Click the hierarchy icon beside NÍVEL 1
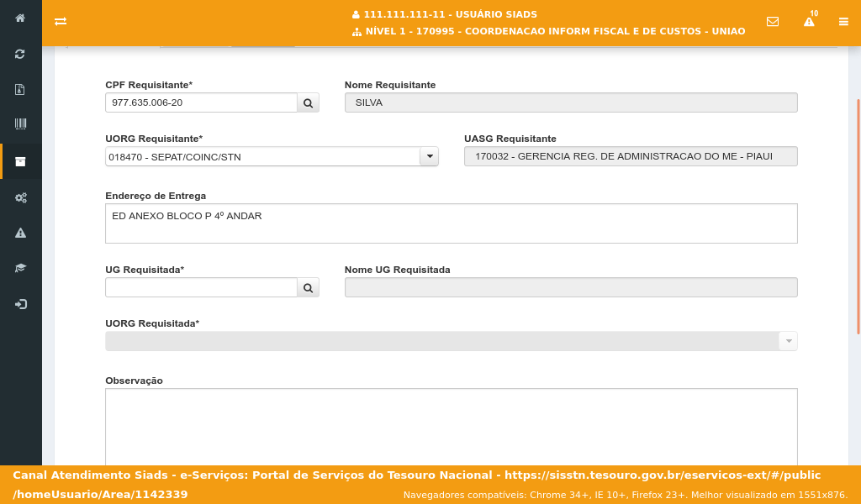Viewport: 861px width, 504px height. [x=357, y=32]
